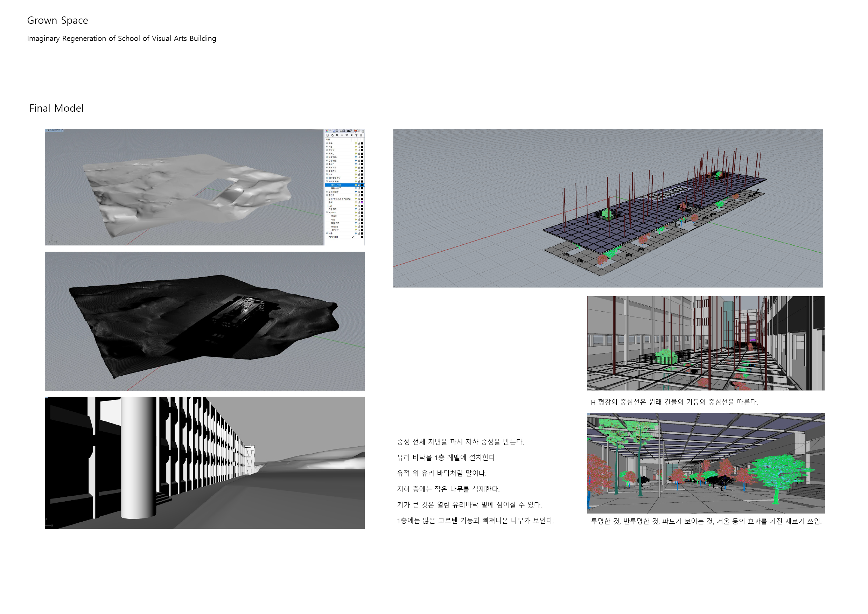Image resolution: width=868 pixels, height=614 pixels.
Task: Click the New Sublayer icon
Action: coord(332,135)
